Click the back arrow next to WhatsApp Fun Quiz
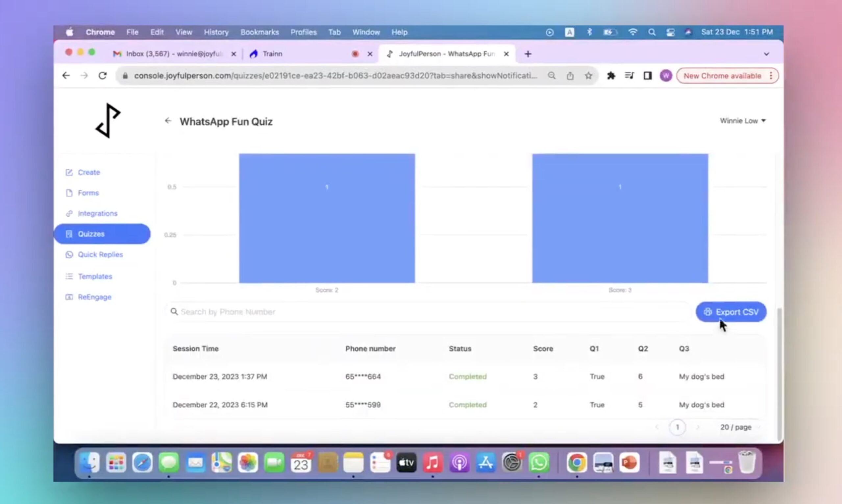The width and height of the screenshot is (842, 504). [x=168, y=121]
